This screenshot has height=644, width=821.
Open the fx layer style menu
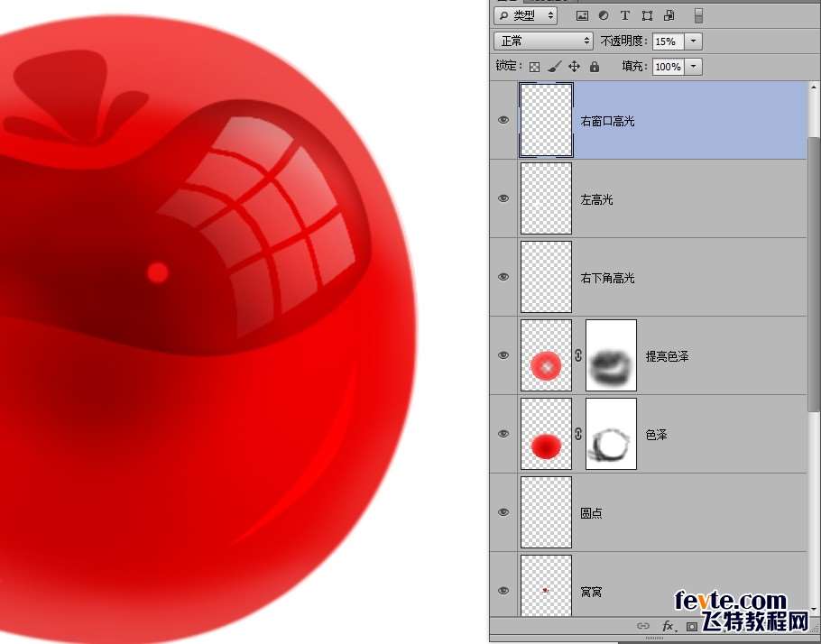(x=669, y=626)
